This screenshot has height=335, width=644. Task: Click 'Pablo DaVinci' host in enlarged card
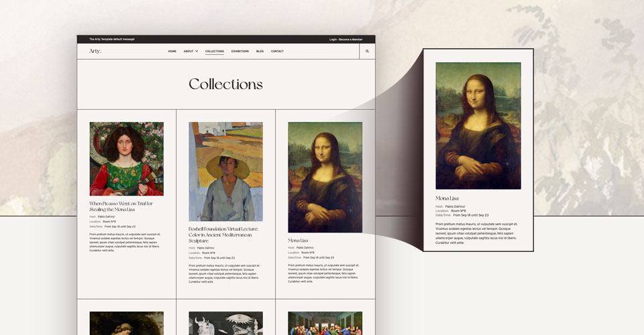tap(455, 206)
